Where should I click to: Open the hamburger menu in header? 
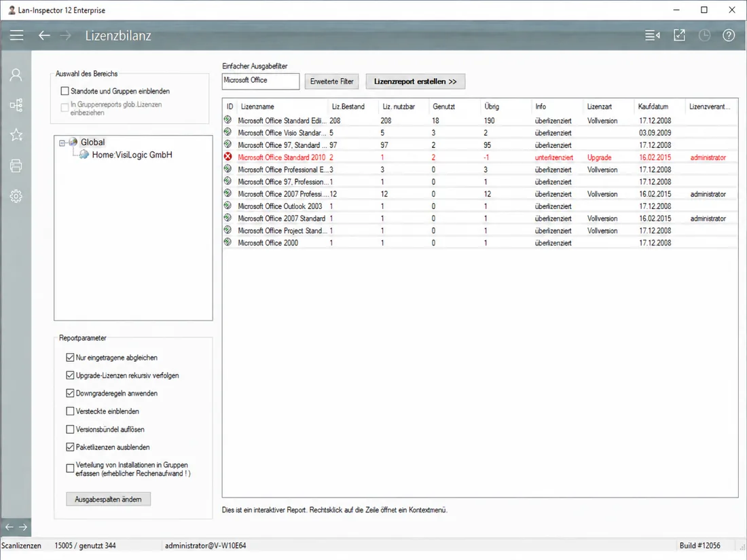coord(17,35)
